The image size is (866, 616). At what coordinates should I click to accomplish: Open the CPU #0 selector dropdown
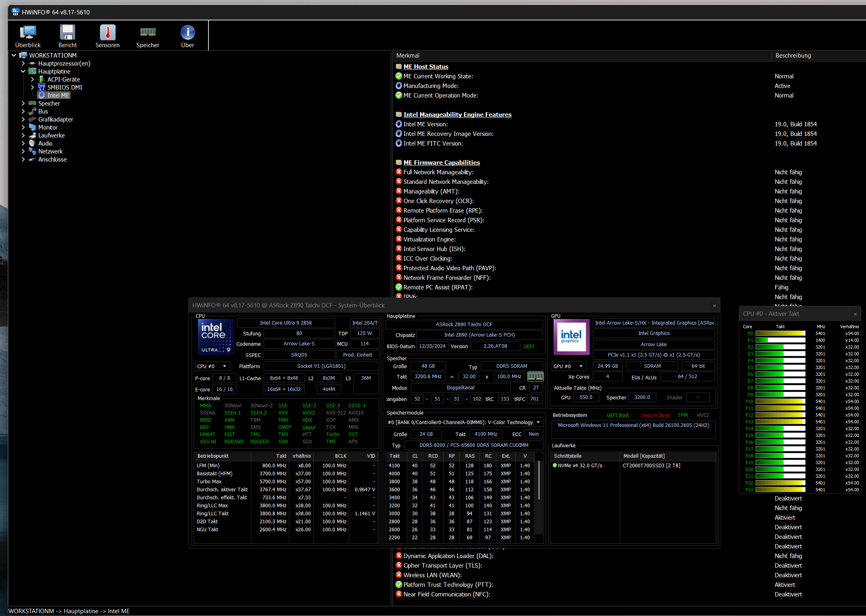tap(212, 366)
